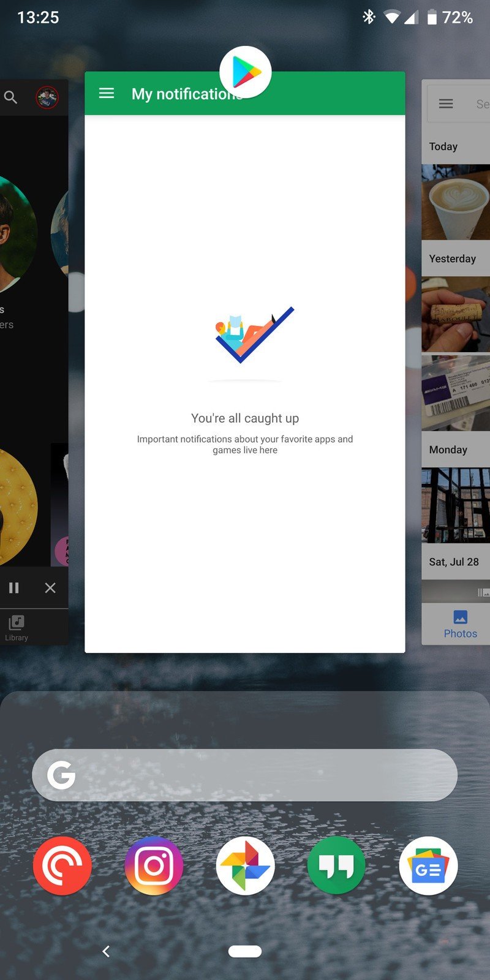This screenshot has width=490, height=980.
Task: Open the green-background artist circle in music card
Action: click(18, 233)
